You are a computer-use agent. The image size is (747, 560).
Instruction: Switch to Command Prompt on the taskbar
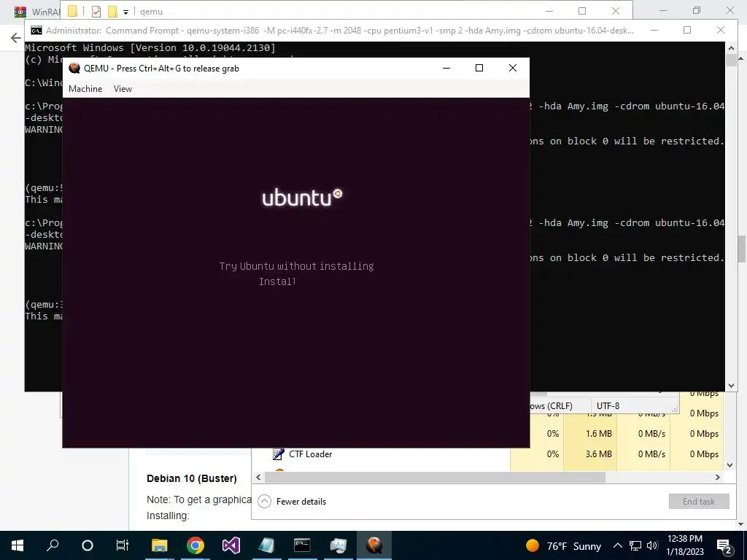pos(303,545)
